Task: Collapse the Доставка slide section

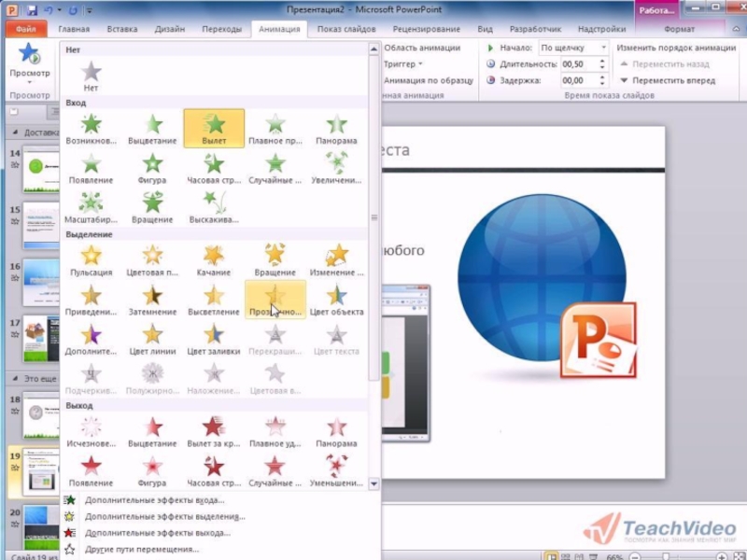Action: [x=15, y=133]
